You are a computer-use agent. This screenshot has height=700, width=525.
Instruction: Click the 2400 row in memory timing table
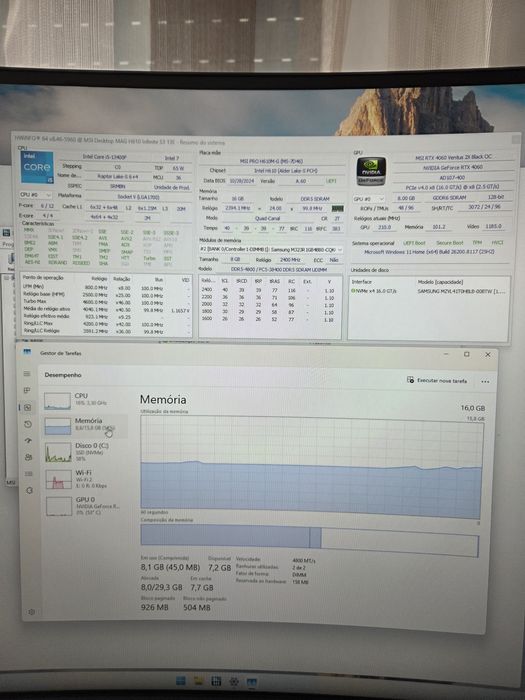pos(270,290)
